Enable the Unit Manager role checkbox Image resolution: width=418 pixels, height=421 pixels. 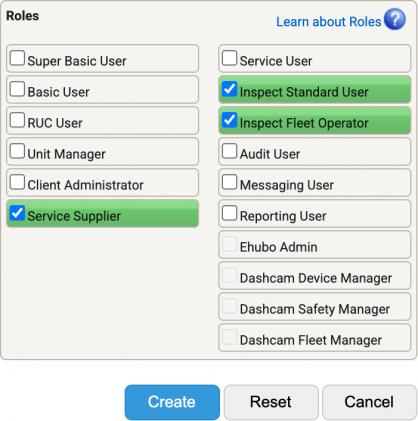point(17,151)
